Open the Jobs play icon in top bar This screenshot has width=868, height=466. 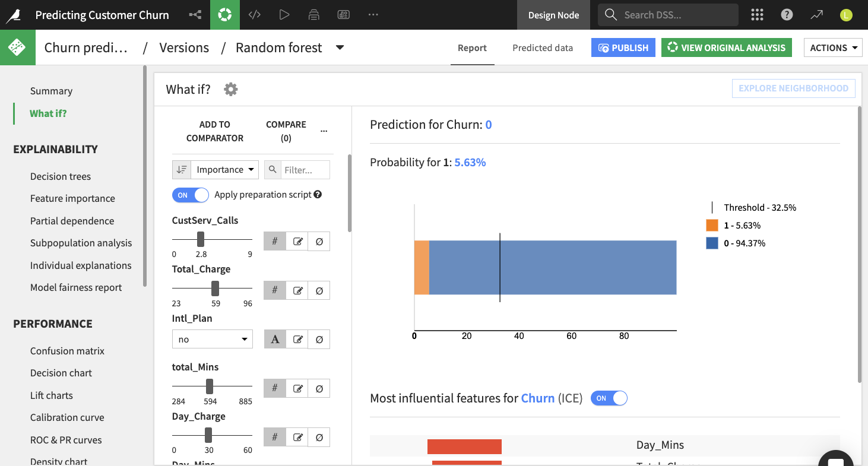284,14
